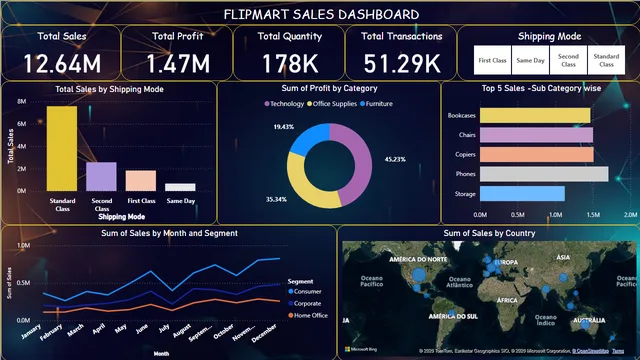Select the blue Storage bar
This screenshot has height=360, width=640.
(522, 193)
